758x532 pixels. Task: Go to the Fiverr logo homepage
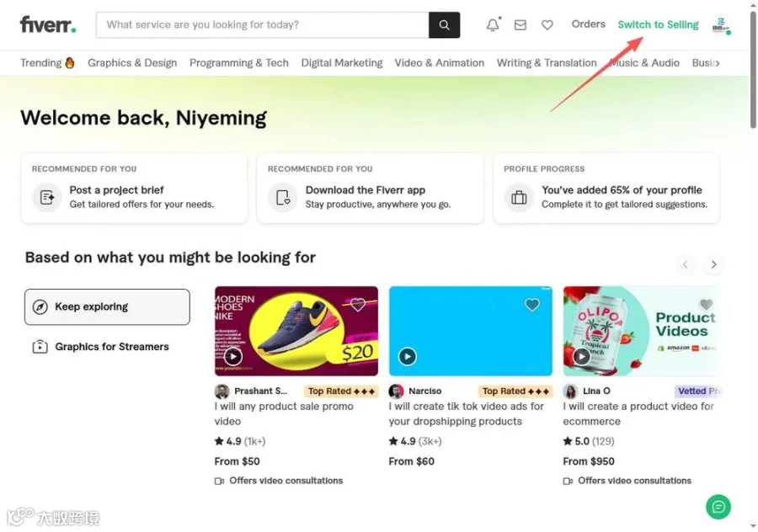coord(48,24)
